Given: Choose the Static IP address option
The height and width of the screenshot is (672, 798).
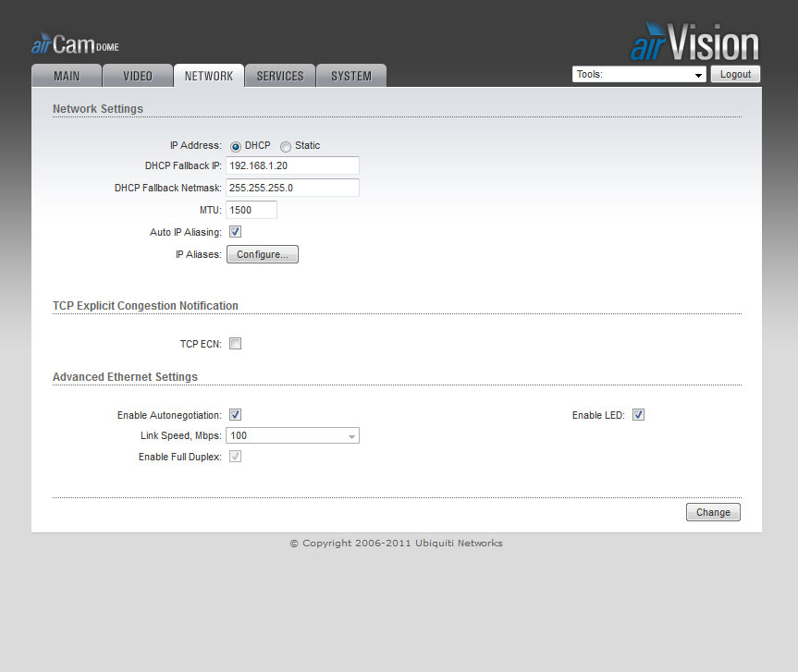Looking at the screenshot, I should (x=286, y=146).
